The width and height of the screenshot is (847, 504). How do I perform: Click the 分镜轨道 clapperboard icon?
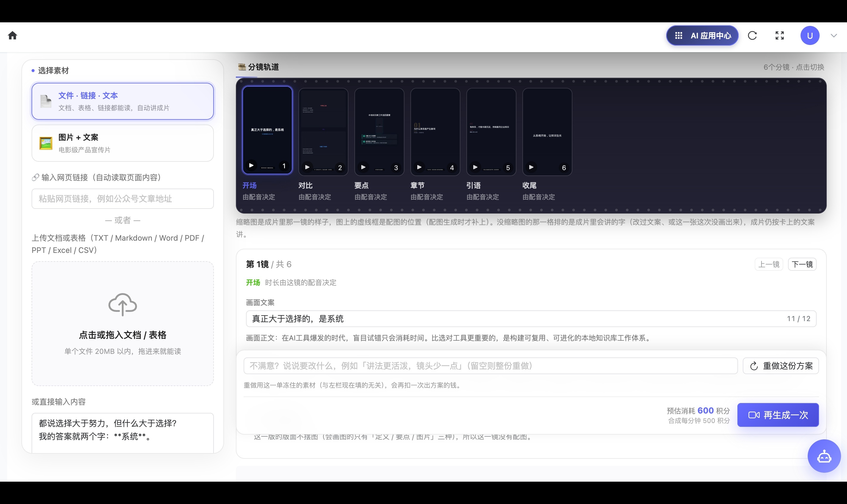pos(242,67)
